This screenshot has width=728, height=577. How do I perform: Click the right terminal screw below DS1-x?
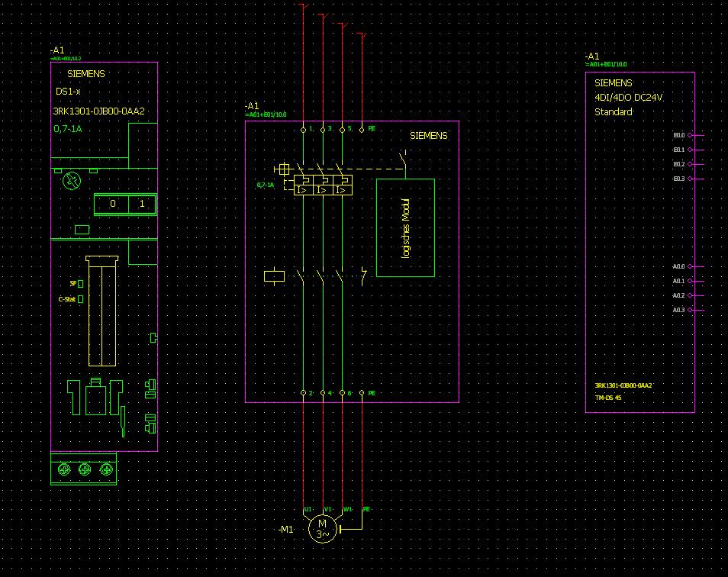pos(106,469)
